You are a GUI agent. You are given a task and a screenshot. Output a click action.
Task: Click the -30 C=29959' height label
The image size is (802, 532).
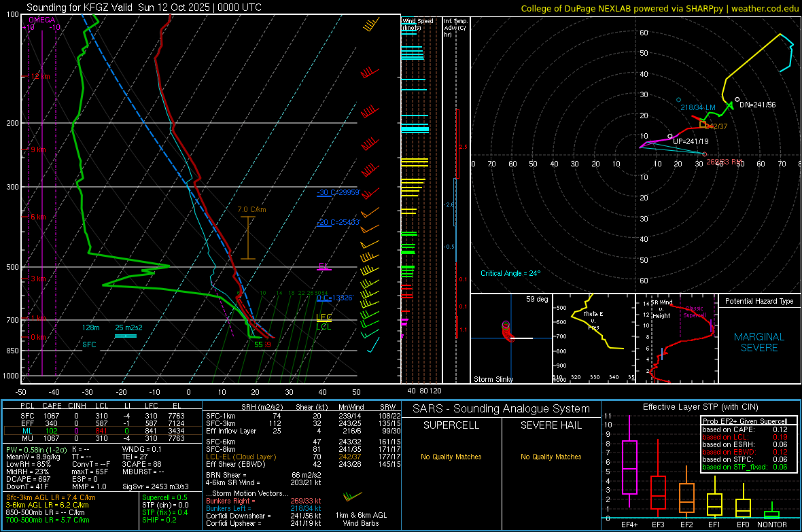point(338,192)
